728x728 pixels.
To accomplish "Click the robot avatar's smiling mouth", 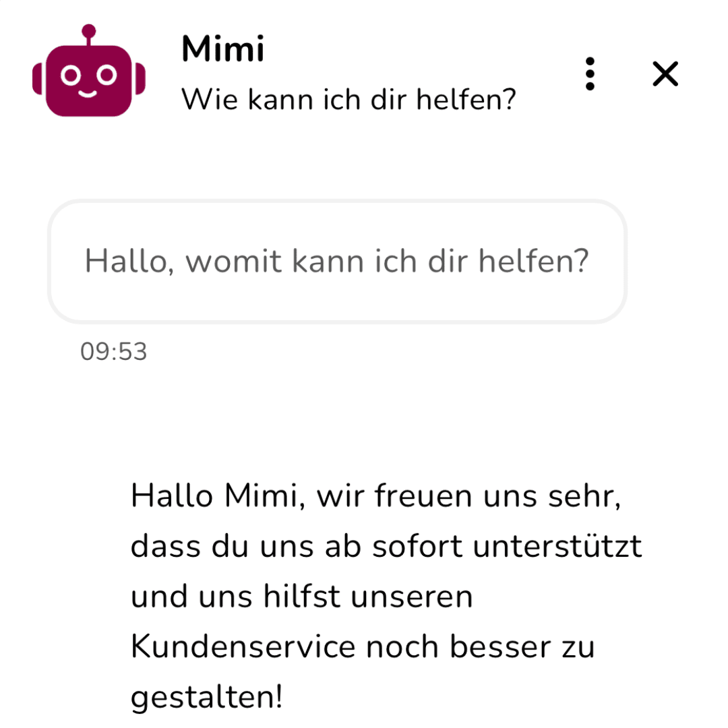I will click(89, 93).
